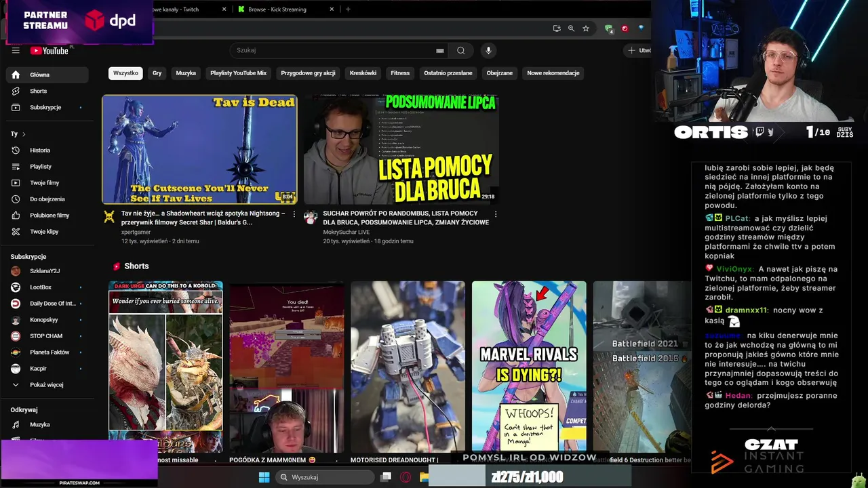Image resolution: width=868 pixels, height=488 pixels.
Task: Open the LootBox subscription channel
Action: point(47,287)
